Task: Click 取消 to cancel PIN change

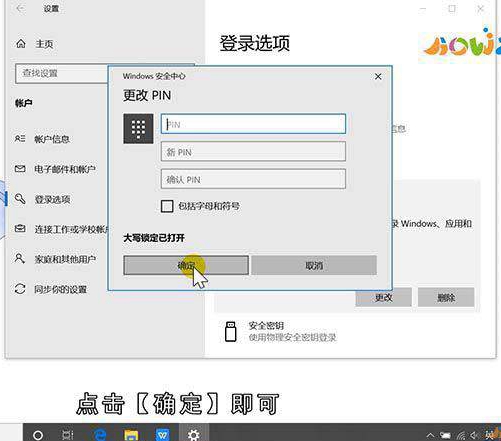Action: click(314, 265)
